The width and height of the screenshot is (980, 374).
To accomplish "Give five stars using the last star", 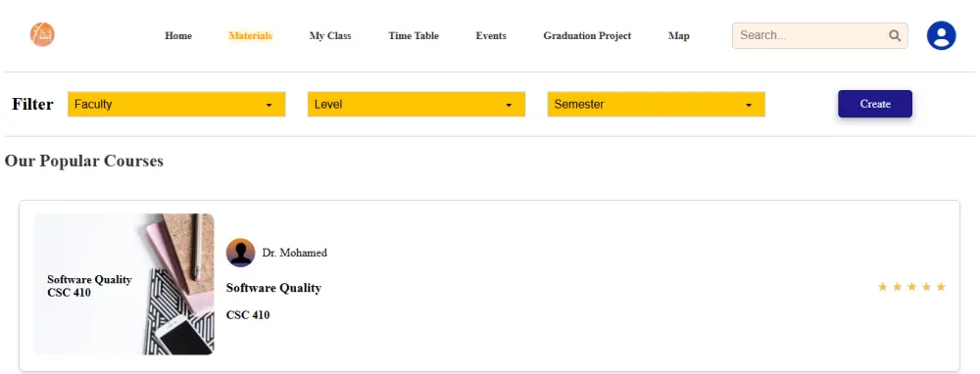I will pyautogui.click(x=941, y=287).
